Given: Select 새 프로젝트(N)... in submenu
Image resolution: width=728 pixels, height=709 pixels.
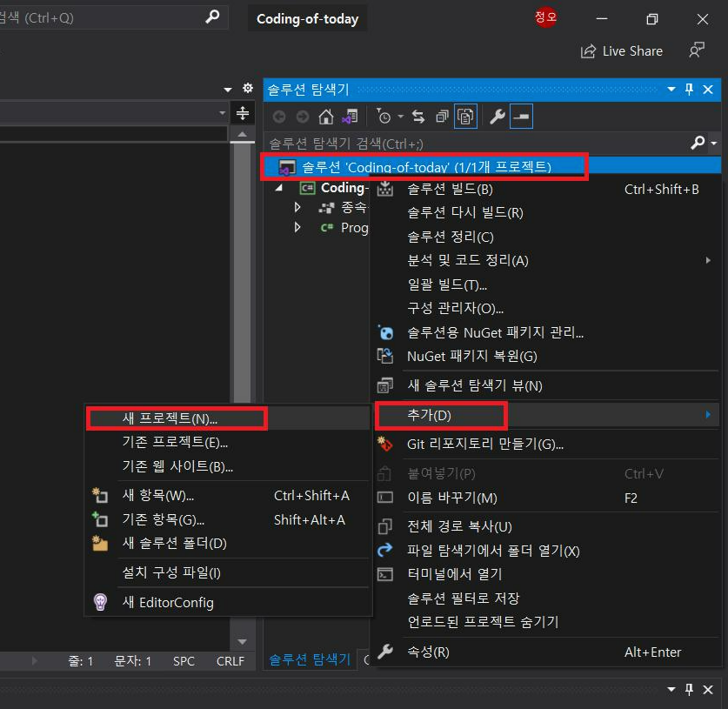Looking at the screenshot, I should pyautogui.click(x=228, y=418).
